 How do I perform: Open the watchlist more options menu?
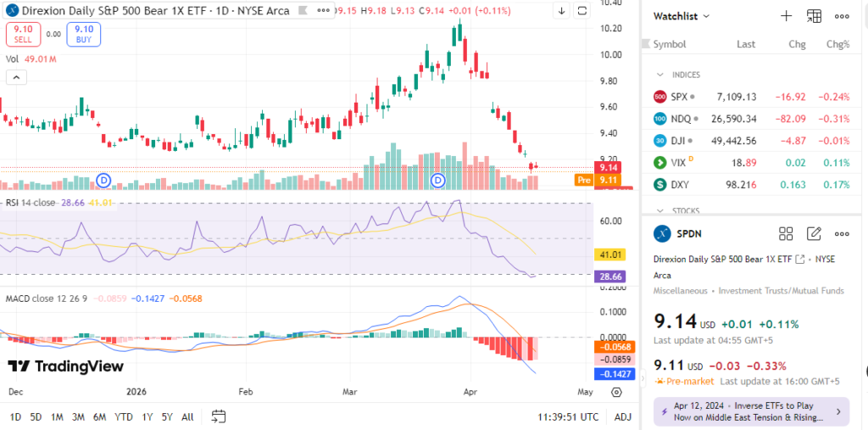click(842, 16)
